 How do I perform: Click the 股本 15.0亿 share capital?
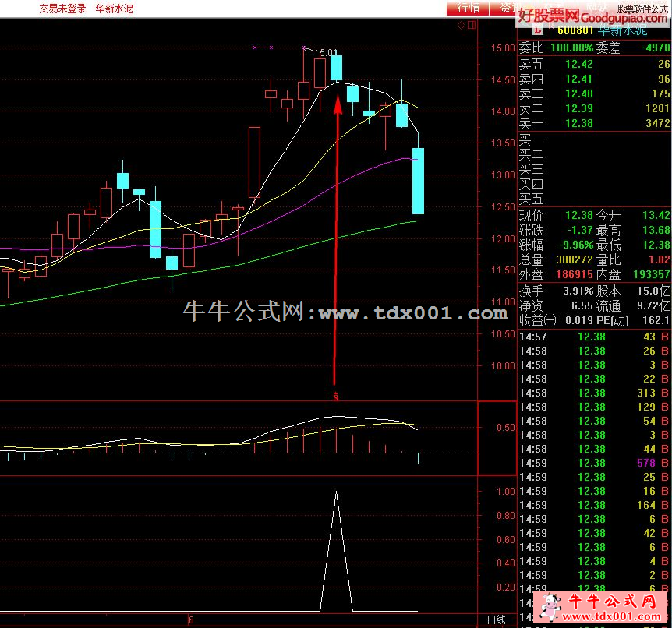coord(653,291)
